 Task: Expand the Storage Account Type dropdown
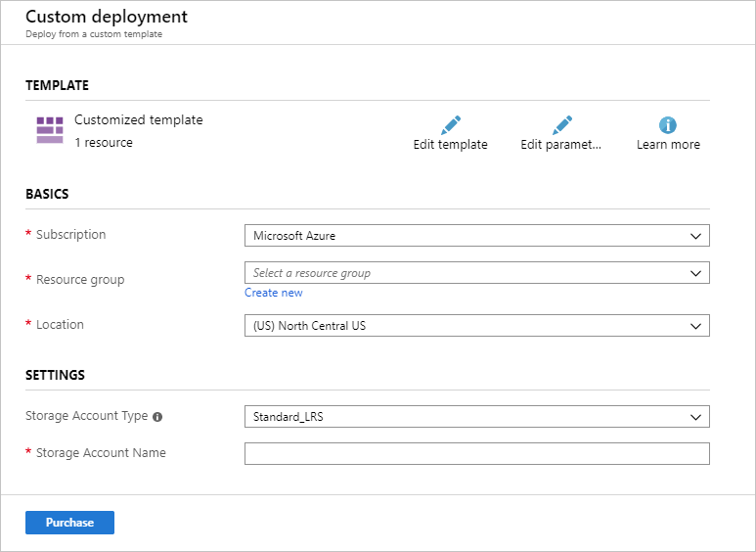tap(477, 416)
